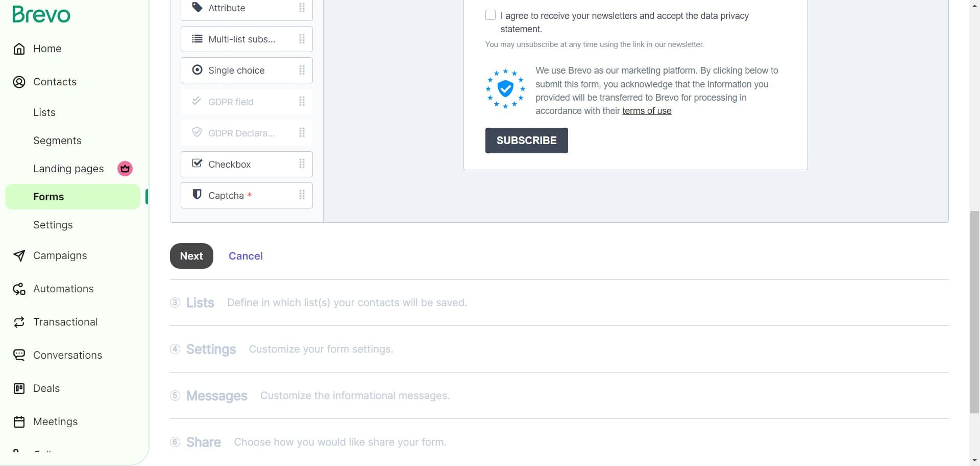Open the terms of use link
Viewport: 980px width, 466px height.
(647, 110)
